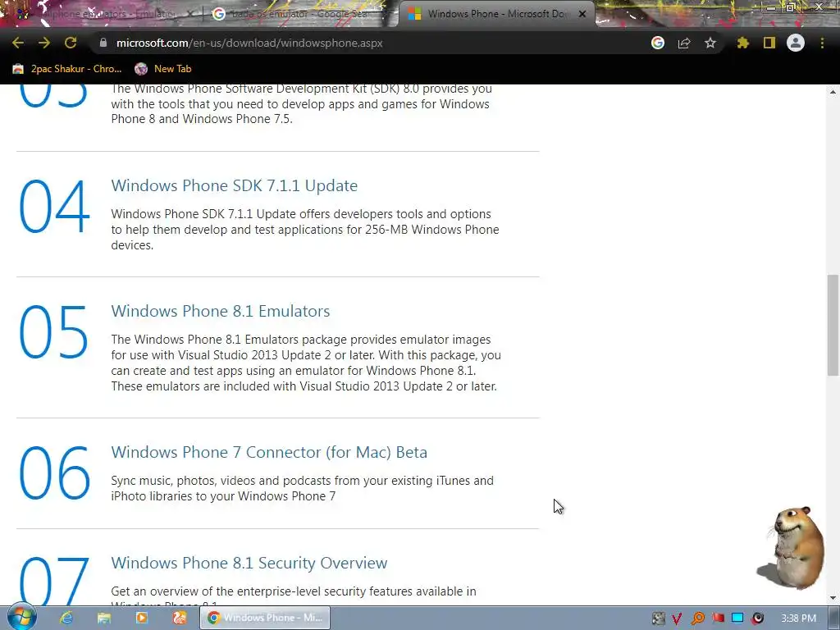Click the orange magnifier tray icon
This screenshot has height=630, width=840.
[x=697, y=619]
